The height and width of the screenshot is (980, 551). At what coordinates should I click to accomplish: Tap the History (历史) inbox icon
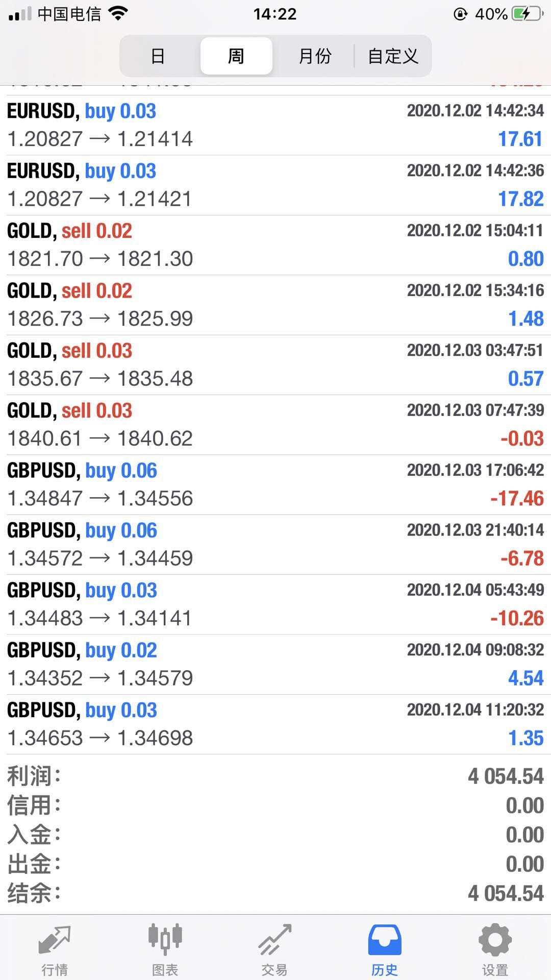coord(385,940)
